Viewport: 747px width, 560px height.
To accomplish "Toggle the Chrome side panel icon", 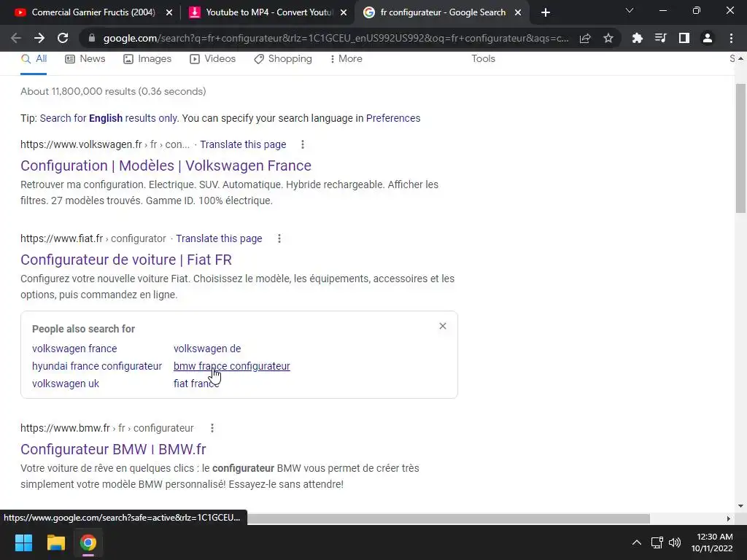I will (684, 38).
